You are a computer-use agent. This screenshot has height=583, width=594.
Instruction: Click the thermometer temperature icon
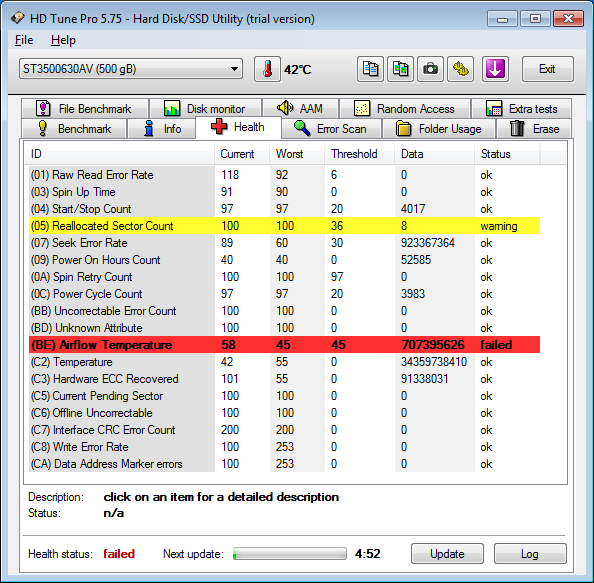tap(267, 69)
